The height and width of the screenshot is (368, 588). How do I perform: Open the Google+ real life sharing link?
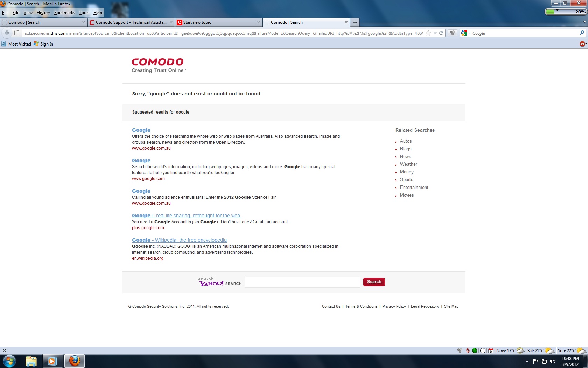point(187,216)
